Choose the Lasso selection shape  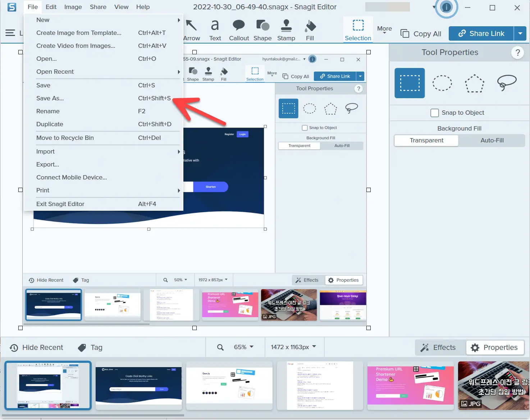[x=507, y=83]
